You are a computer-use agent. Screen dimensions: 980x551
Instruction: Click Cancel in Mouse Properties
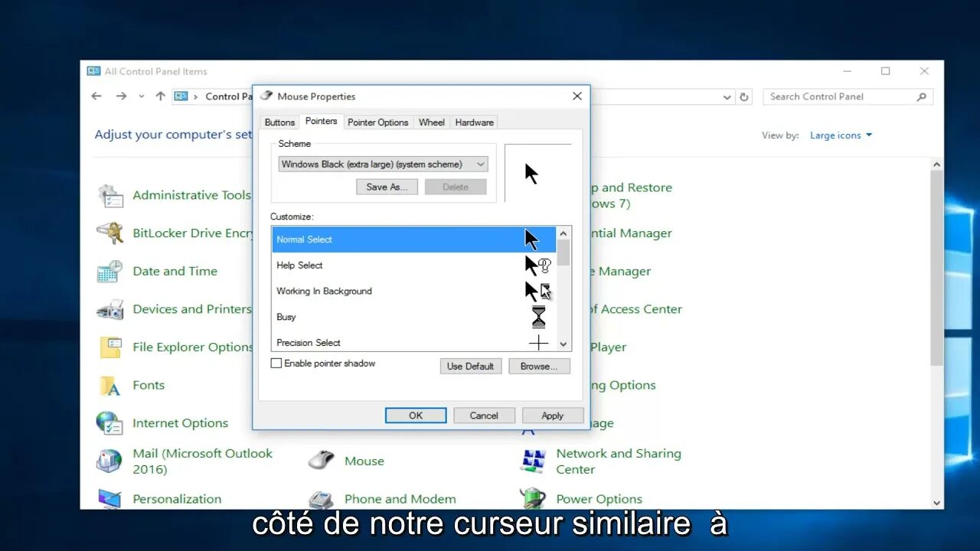coord(484,416)
